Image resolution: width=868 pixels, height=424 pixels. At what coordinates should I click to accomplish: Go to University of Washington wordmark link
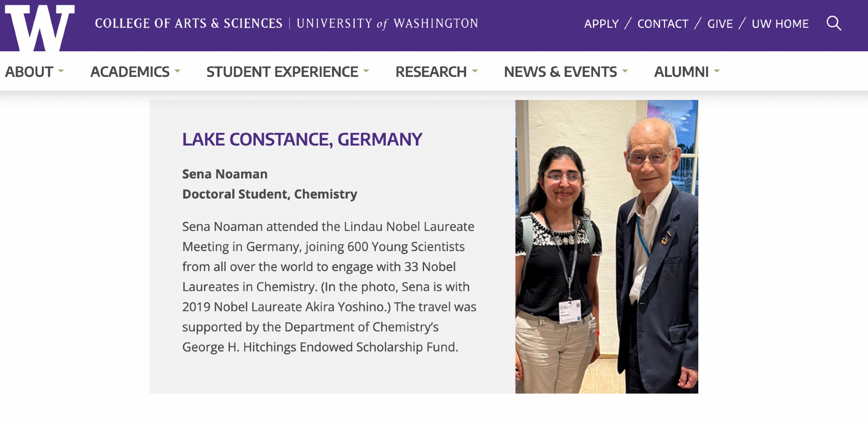click(x=387, y=23)
